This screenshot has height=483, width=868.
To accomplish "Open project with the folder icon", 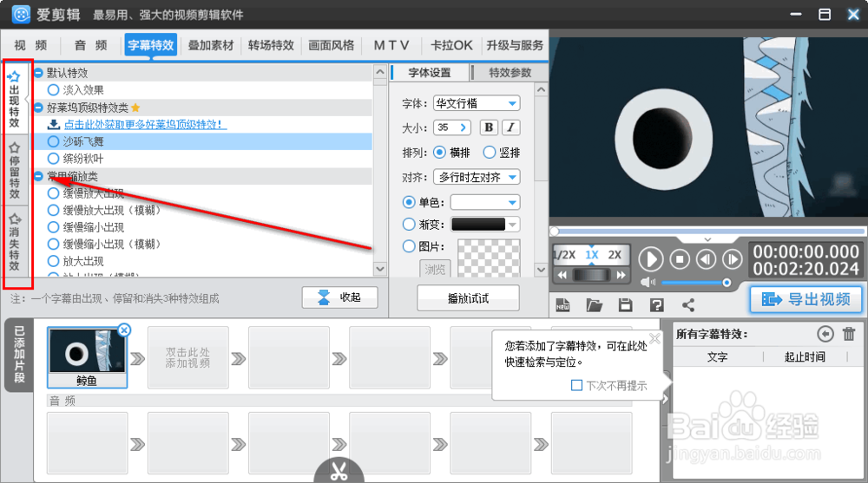I will pyautogui.click(x=594, y=305).
